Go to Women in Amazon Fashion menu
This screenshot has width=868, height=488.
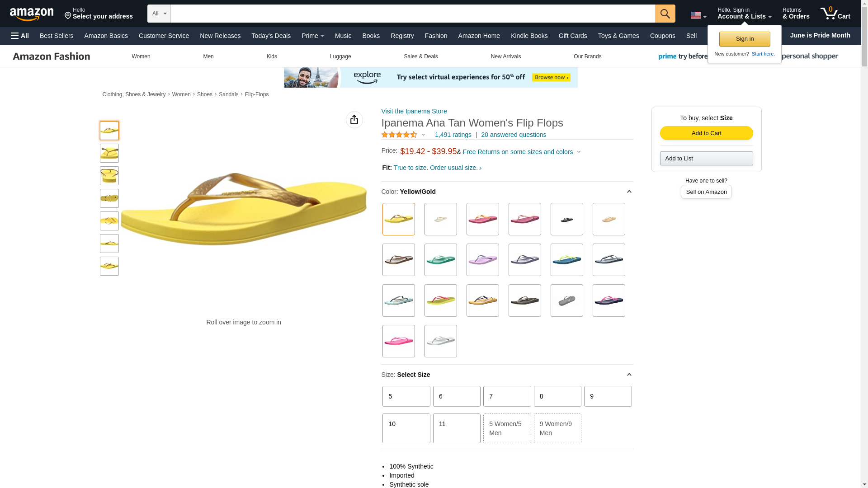point(141,56)
